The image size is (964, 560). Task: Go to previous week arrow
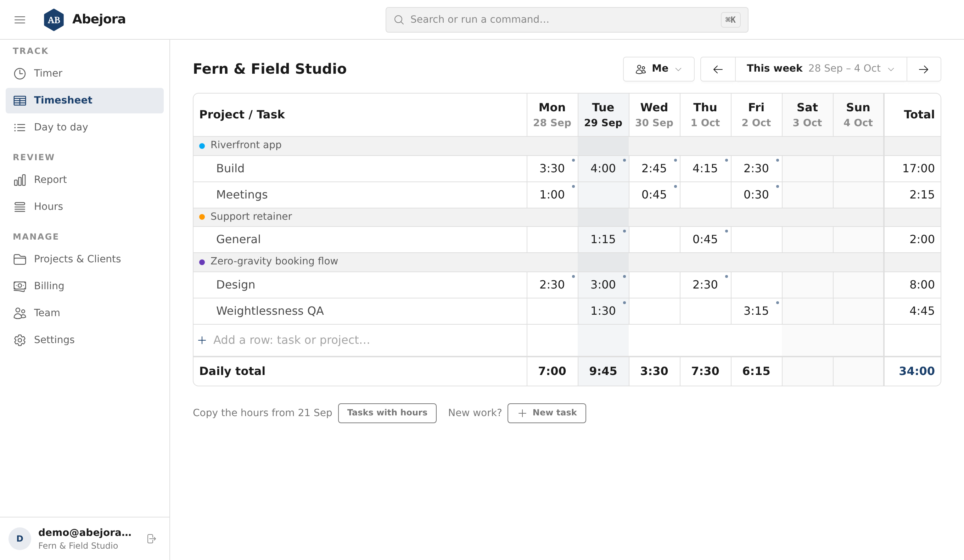point(718,69)
